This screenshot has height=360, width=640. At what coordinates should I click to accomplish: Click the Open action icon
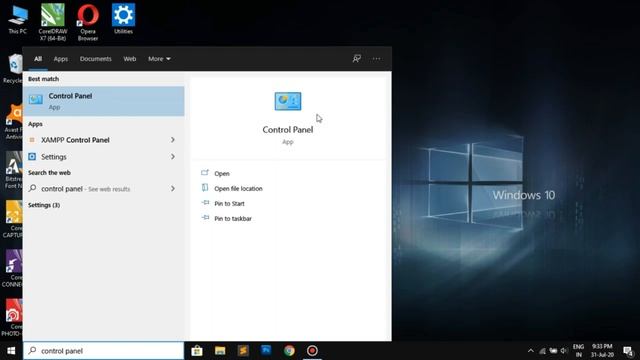[x=205, y=173]
